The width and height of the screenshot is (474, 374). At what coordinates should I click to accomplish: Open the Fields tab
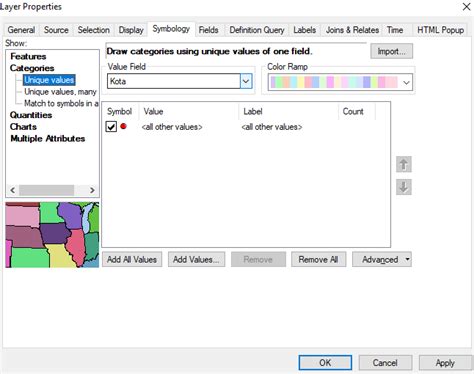pyautogui.click(x=208, y=30)
